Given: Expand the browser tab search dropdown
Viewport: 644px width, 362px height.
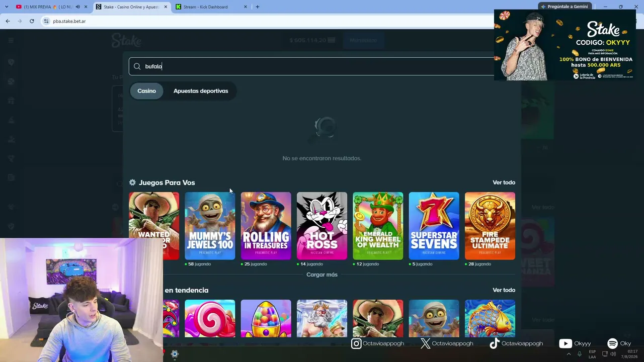Looking at the screenshot, I should [7, 7].
